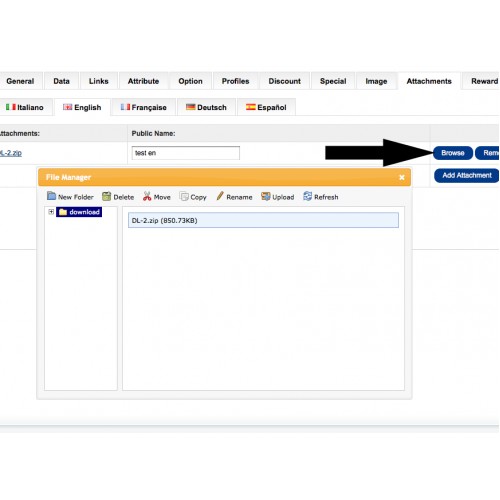Focus the Public Name input field
Viewport: 500px width, 500px height.
click(x=186, y=153)
